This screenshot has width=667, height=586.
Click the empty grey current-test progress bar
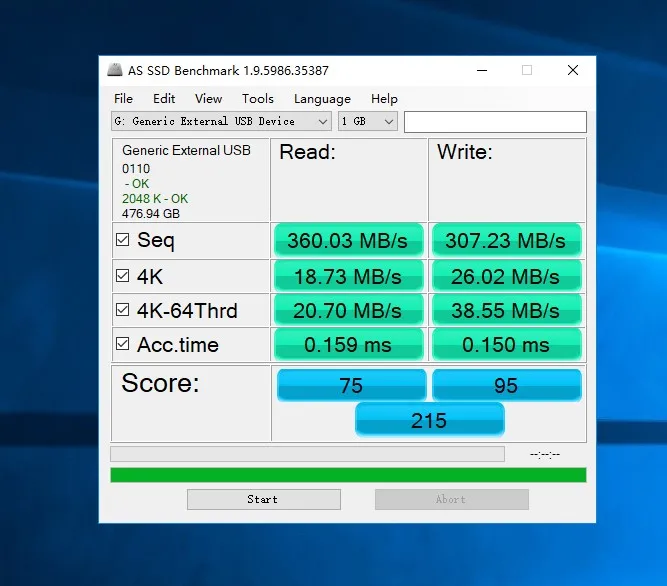(308, 454)
